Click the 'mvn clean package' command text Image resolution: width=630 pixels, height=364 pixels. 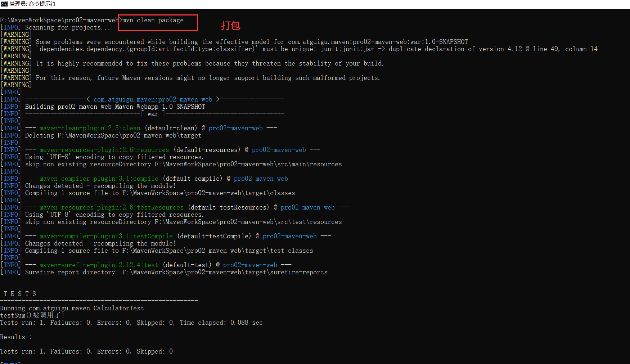pos(153,20)
